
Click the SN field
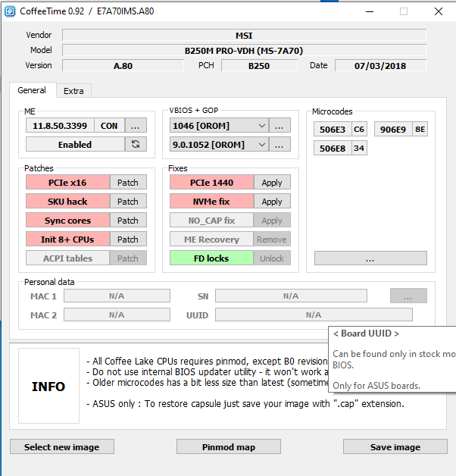pos(291,296)
